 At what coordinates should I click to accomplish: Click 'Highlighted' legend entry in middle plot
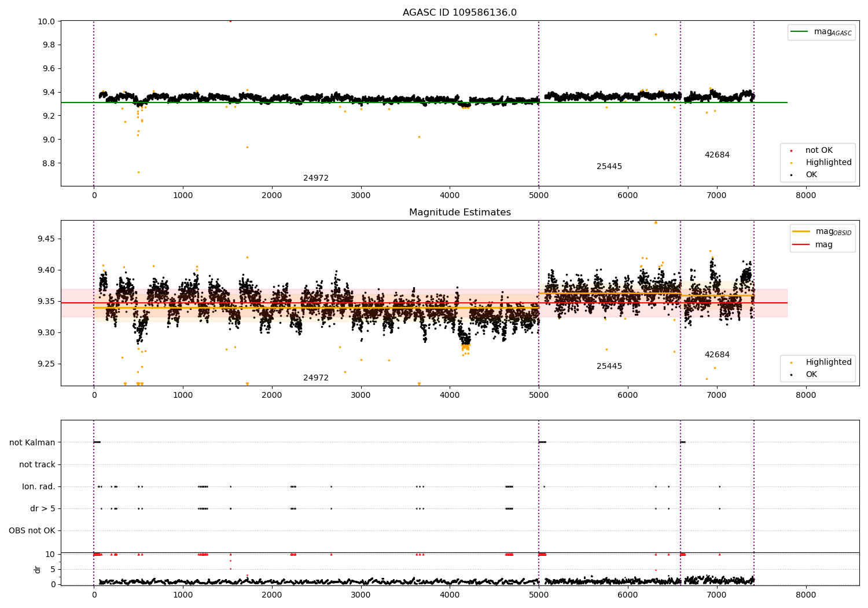(829, 362)
